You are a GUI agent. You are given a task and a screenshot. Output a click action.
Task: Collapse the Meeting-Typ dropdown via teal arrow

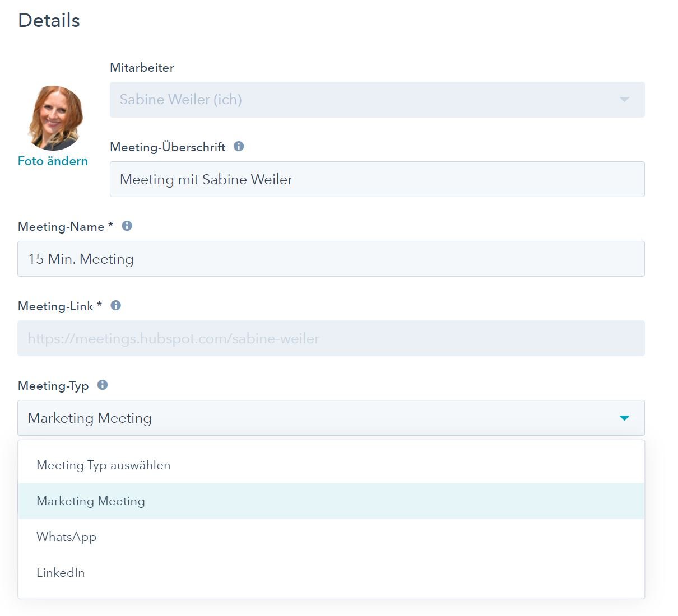pyautogui.click(x=624, y=418)
